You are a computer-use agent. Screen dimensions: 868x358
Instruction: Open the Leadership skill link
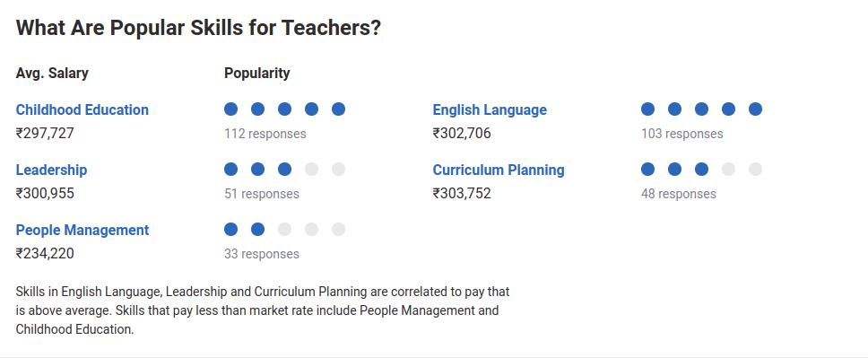point(51,170)
